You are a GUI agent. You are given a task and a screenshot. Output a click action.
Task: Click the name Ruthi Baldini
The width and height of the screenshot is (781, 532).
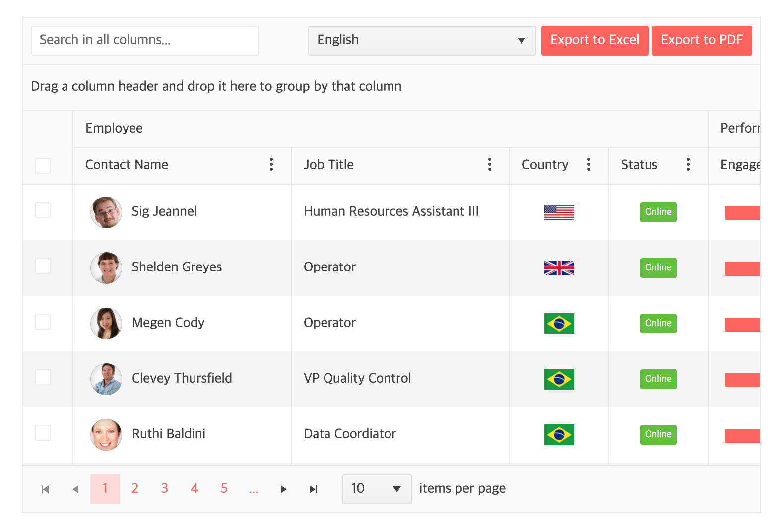169,434
